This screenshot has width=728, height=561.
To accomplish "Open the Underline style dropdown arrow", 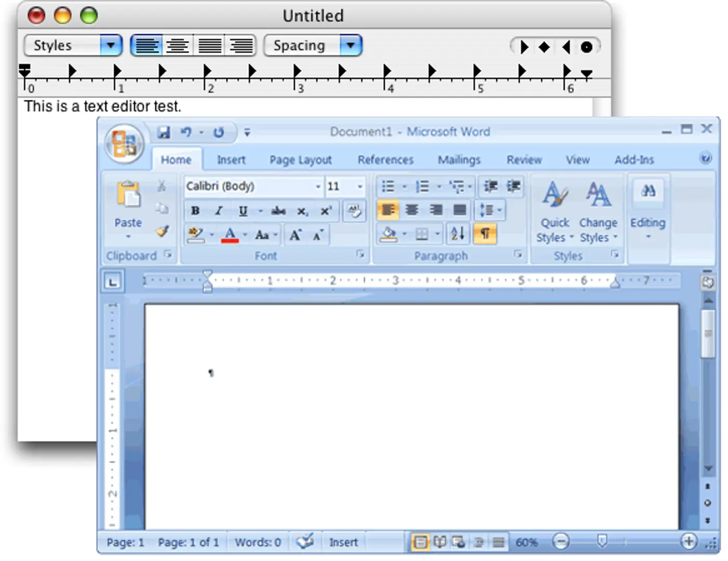I will (260, 211).
